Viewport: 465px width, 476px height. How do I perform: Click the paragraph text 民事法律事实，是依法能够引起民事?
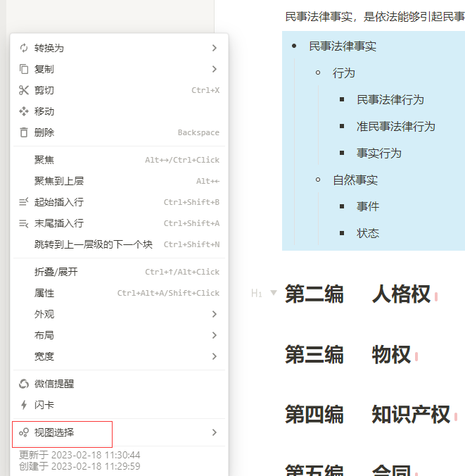click(375, 16)
